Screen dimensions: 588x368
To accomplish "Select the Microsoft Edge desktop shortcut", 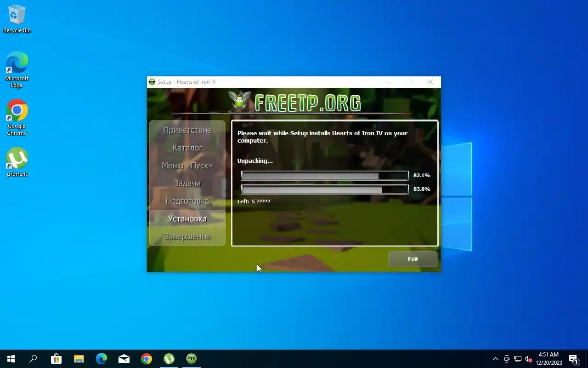I will tap(17, 69).
